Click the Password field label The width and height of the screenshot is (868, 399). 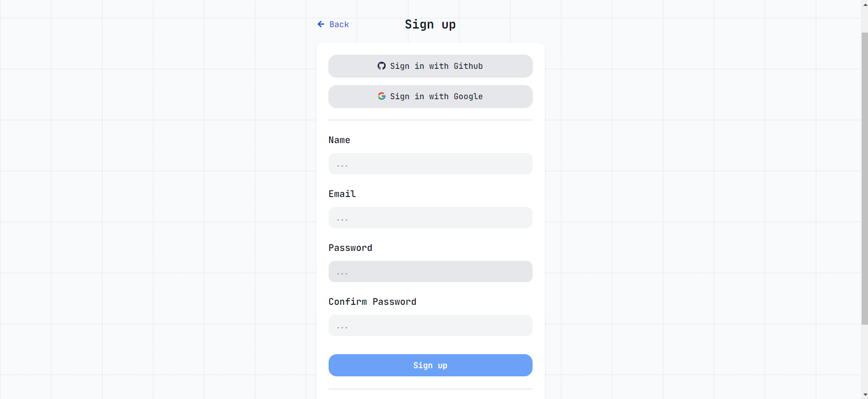point(350,248)
